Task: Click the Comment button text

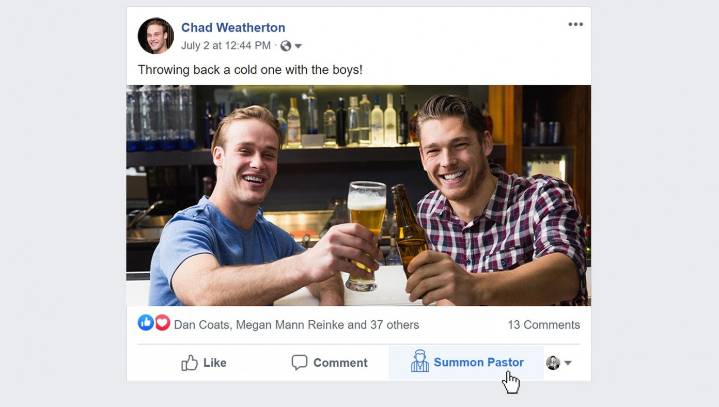Action: [x=340, y=363]
